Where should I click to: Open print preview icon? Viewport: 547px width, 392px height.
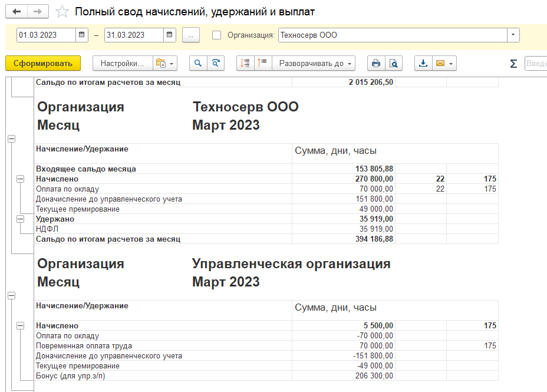coord(394,63)
